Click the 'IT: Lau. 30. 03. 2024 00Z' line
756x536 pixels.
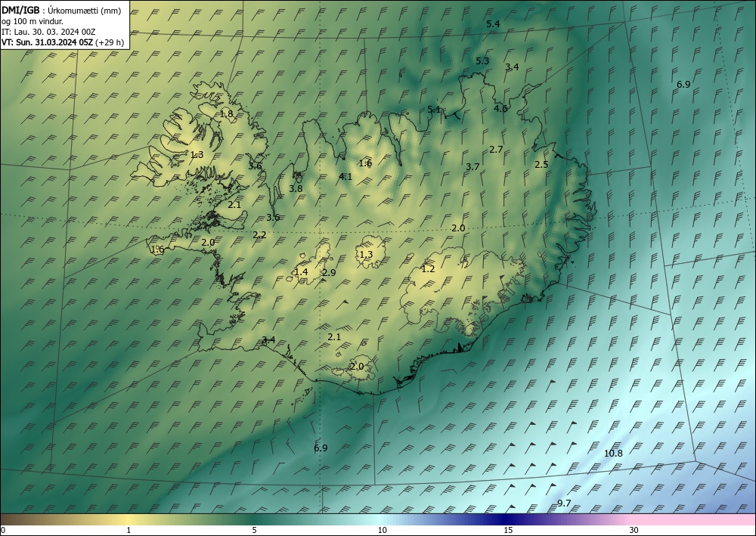click(x=48, y=32)
